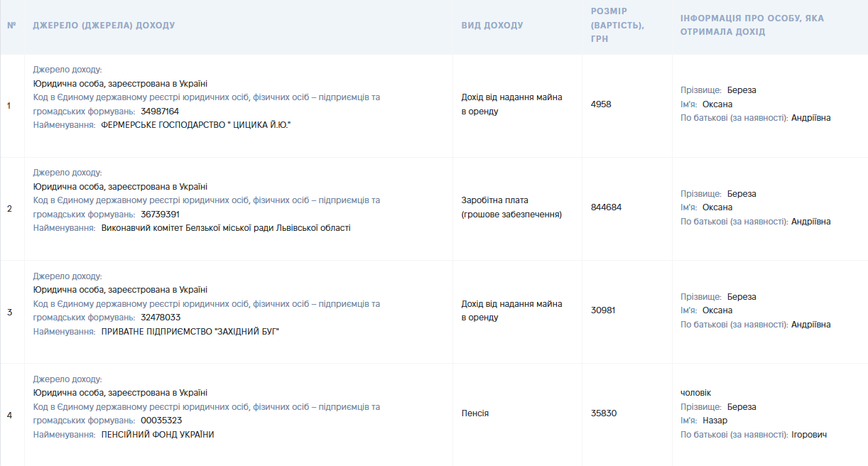
Task: Click the 'Пенсія' income type
Action: tap(475, 413)
